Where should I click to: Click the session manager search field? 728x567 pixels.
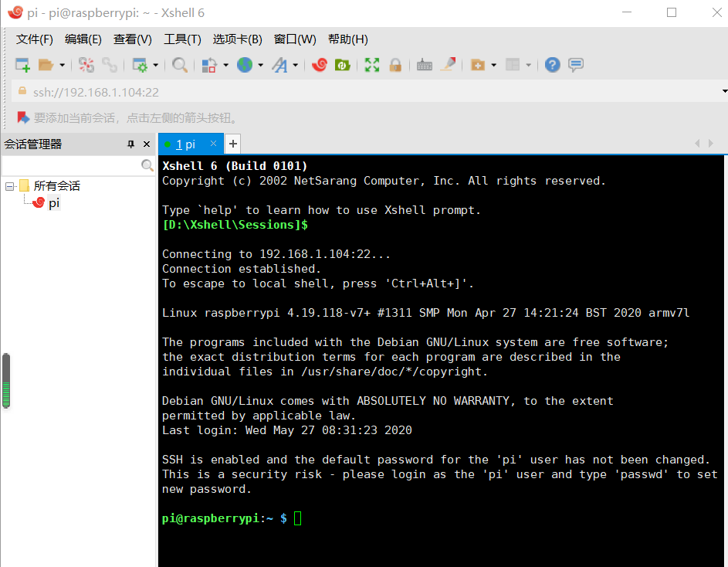[x=70, y=165]
